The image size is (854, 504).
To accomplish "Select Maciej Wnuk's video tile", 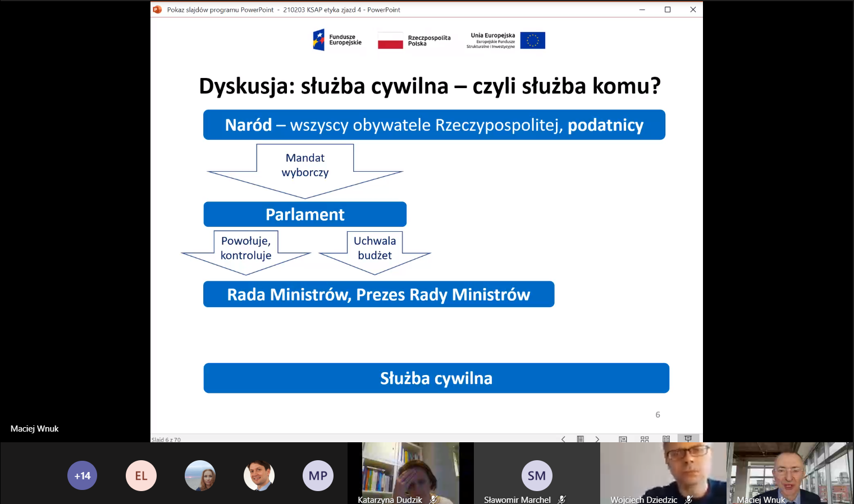I will coord(790,471).
